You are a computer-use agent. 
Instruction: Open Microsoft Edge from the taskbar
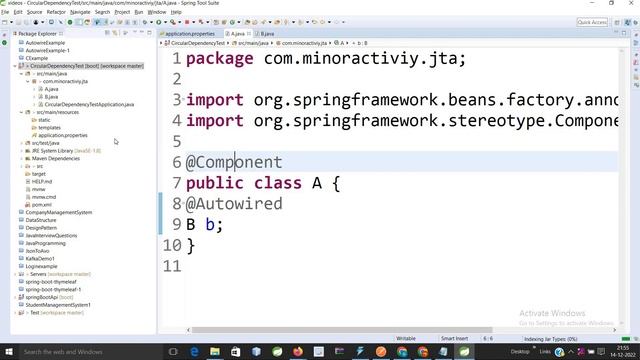194,351
